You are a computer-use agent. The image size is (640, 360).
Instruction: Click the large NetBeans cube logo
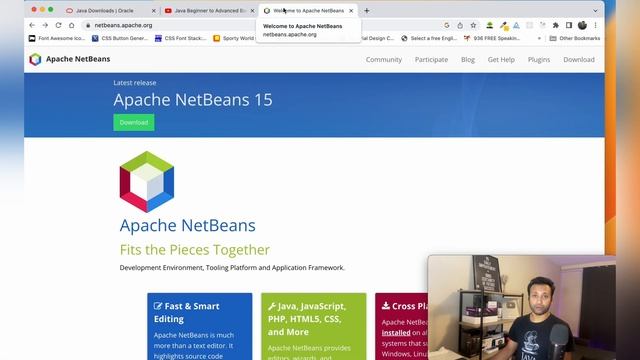click(x=147, y=182)
